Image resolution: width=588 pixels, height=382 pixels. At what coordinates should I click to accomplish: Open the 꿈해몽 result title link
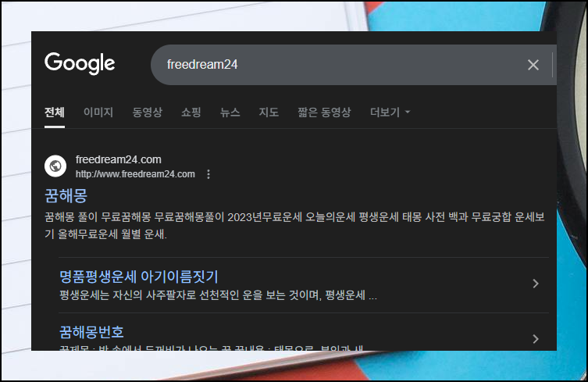(66, 195)
